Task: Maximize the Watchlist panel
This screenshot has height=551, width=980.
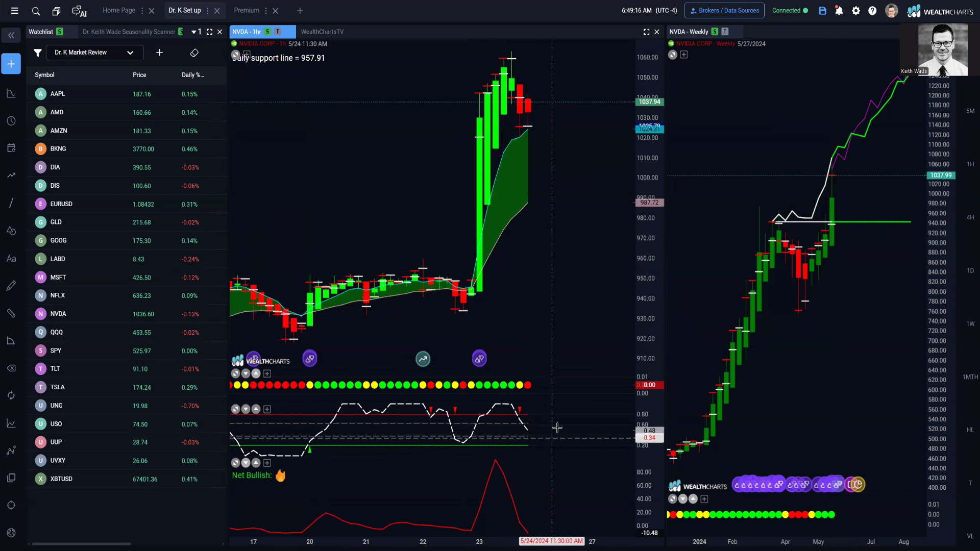Action: point(209,32)
